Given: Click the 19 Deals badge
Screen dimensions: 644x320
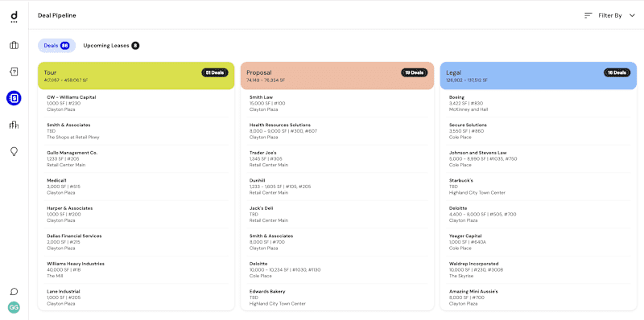Looking at the screenshot, I should [415, 72].
